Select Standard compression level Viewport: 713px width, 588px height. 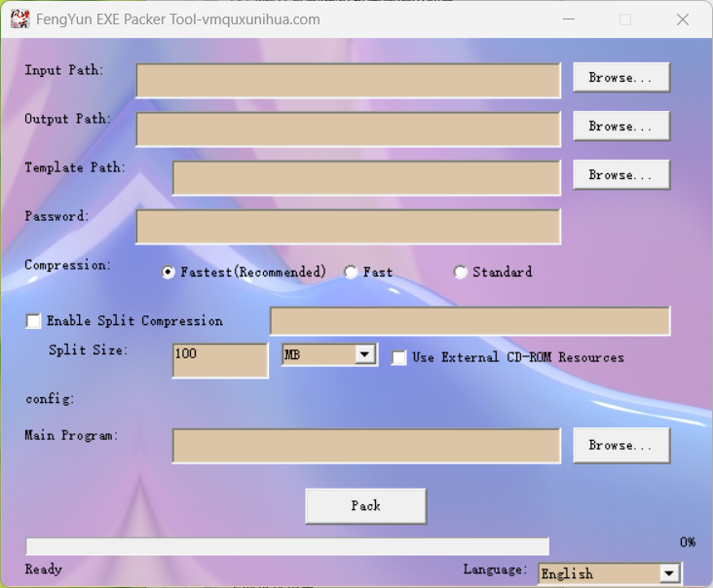pyautogui.click(x=461, y=273)
